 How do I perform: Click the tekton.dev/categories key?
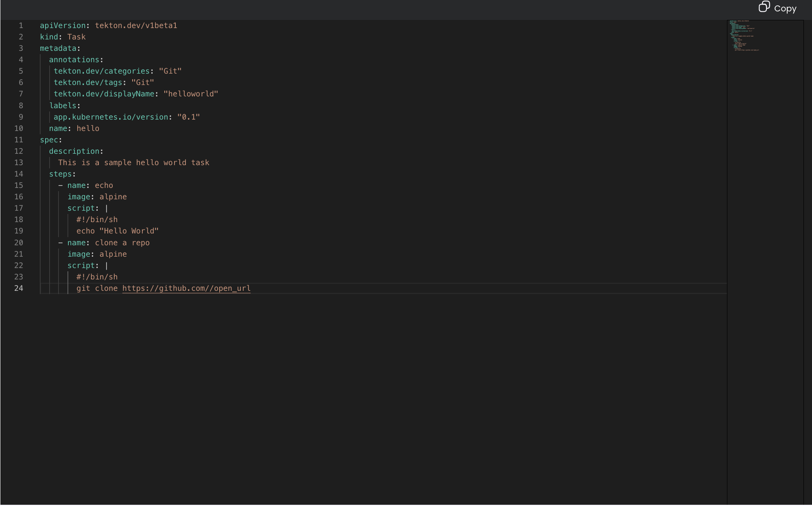coord(101,71)
